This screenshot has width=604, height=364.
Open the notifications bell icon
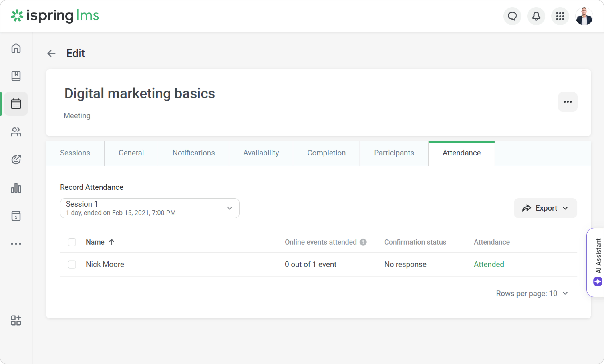click(536, 16)
